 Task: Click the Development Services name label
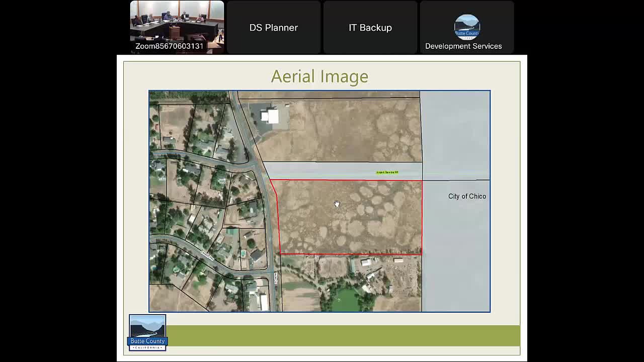[x=463, y=46]
